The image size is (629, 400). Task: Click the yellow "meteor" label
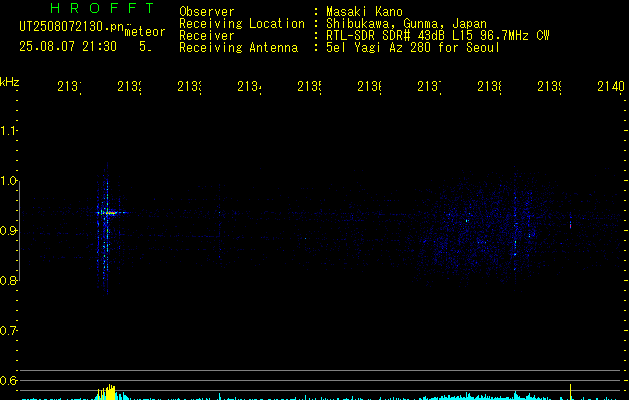145,32
